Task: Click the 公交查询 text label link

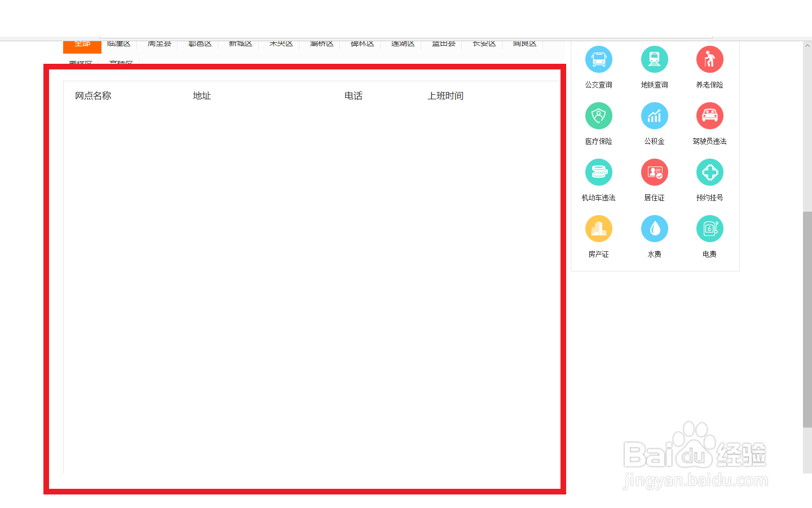Action: 598,85
